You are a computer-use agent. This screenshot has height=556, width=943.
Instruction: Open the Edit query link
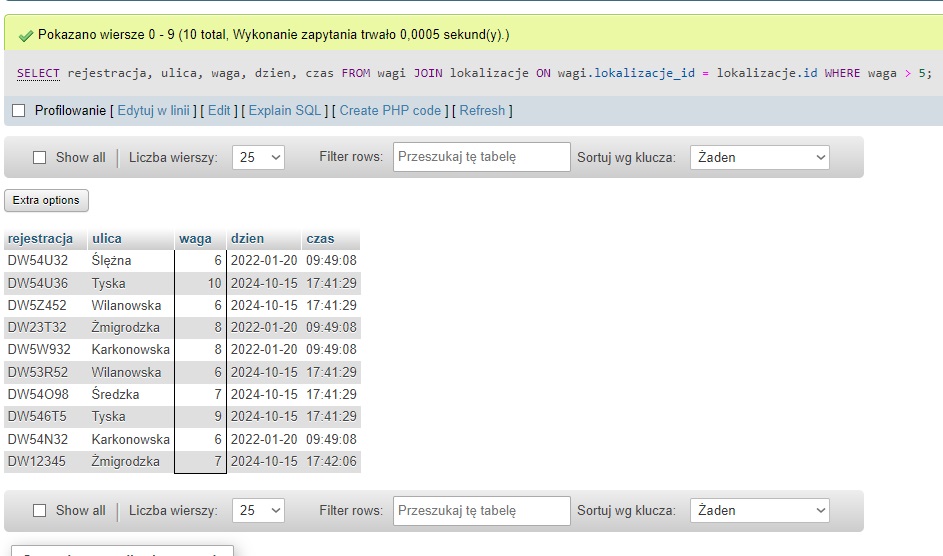click(219, 110)
